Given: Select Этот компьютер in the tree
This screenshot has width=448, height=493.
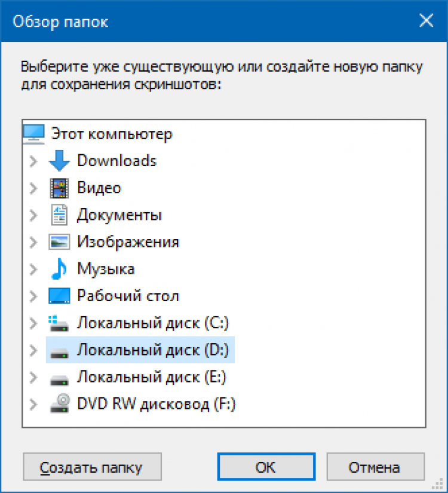Looking at the screenshot, I should point(112,133).
